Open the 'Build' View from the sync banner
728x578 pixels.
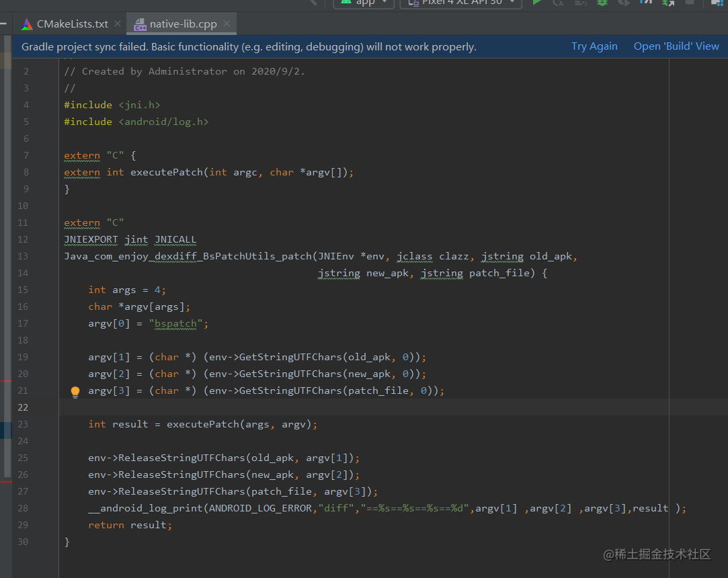click(676, 46)
